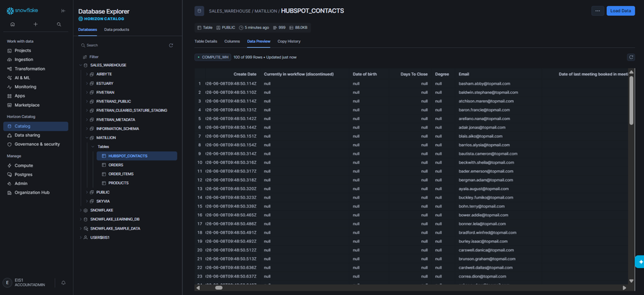
Task: Click the table icon beside the breadcrumb
Action: (199, 11)
